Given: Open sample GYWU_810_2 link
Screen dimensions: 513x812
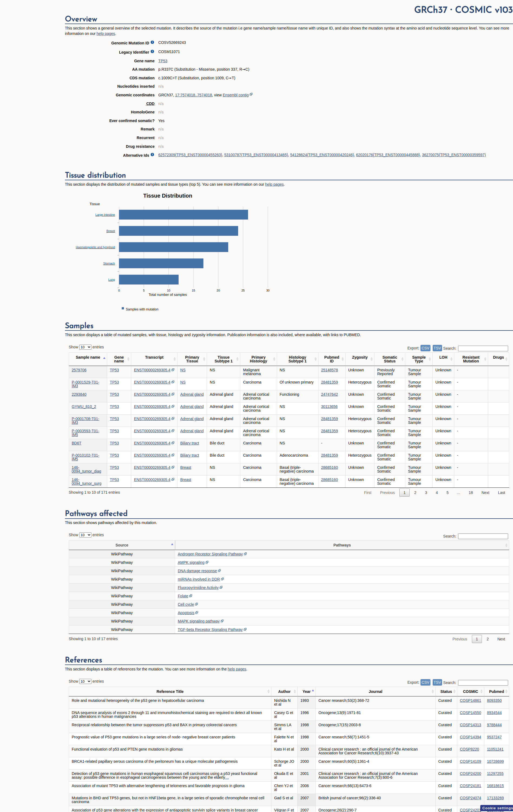Looking at the screenshot, I should [x=84, y=407].
